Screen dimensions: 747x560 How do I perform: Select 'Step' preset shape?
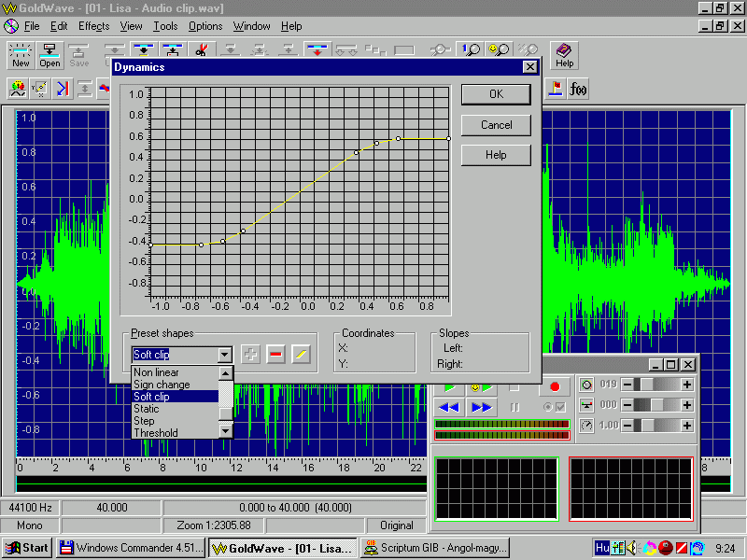click(x=176, y=421)
